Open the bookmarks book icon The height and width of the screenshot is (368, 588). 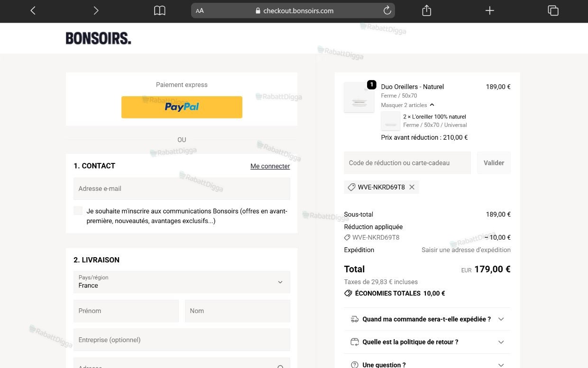(x=160, y=10)
